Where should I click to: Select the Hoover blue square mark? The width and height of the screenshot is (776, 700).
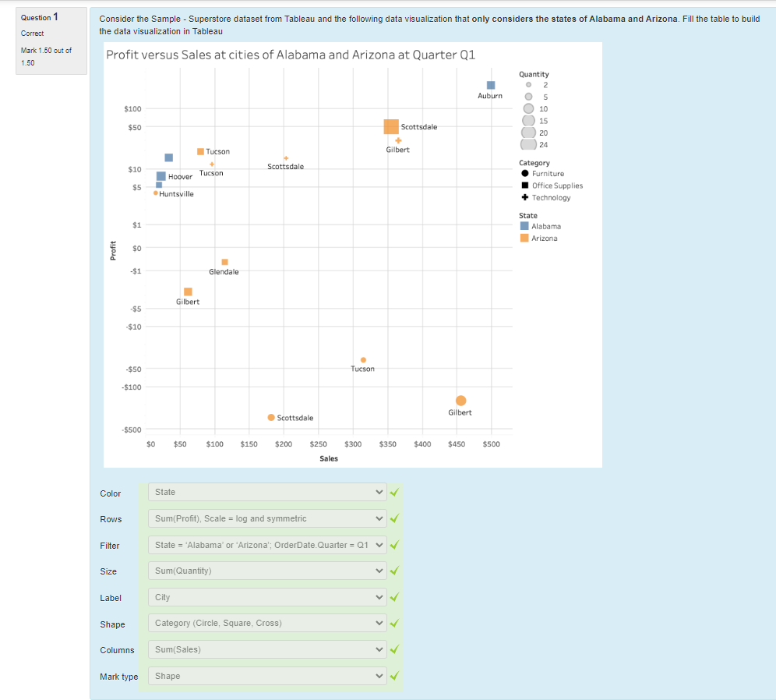click(161, 176)
